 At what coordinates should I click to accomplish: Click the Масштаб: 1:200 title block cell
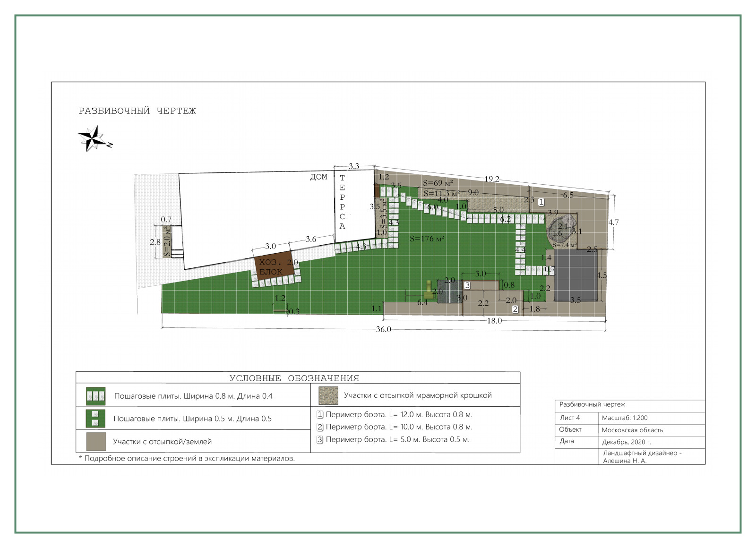tap(625, 418)
